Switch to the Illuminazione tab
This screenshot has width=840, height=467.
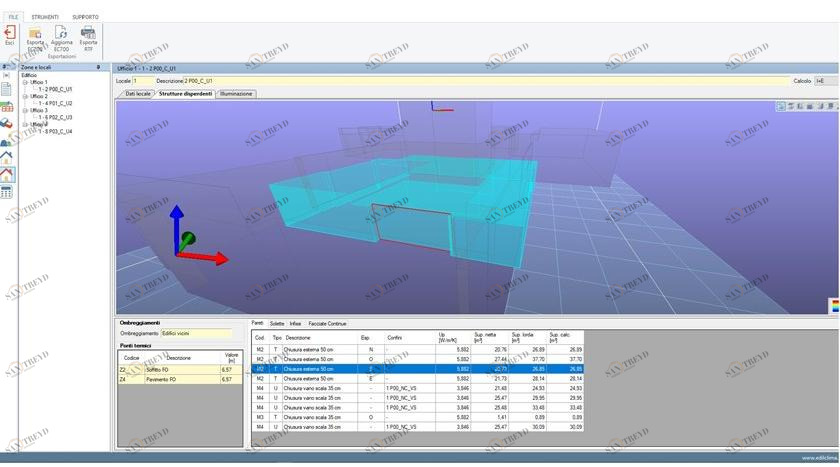click(x=236, y=93)
